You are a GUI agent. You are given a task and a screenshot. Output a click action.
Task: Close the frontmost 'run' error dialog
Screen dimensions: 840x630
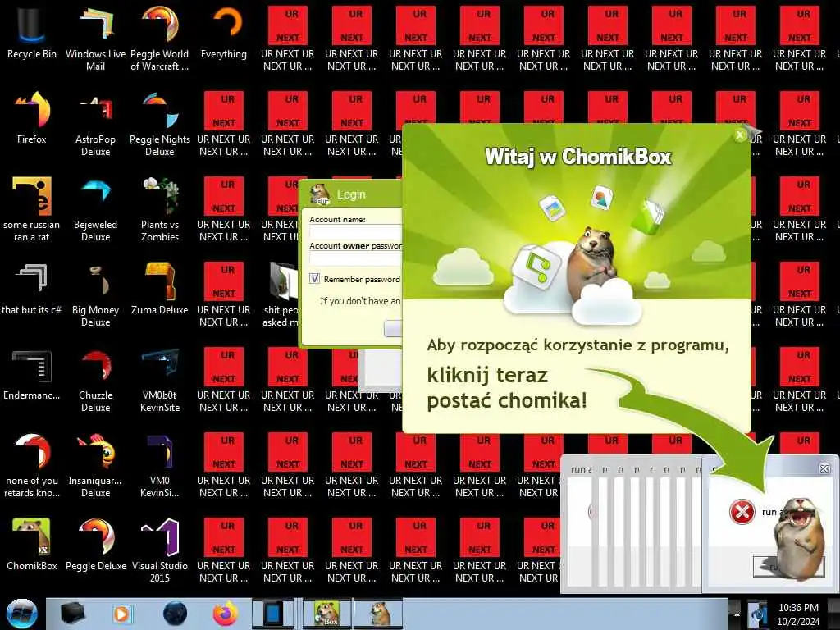tap(824, 468)
